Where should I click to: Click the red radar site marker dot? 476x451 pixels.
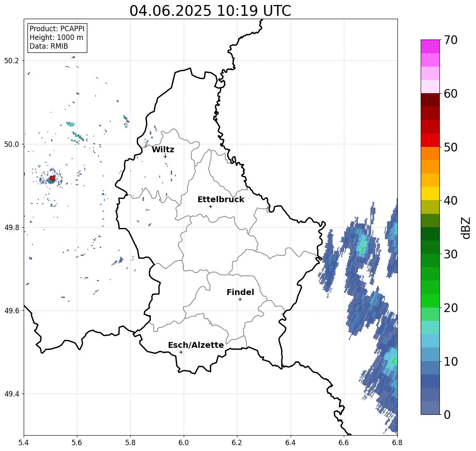tap(52, 178)
